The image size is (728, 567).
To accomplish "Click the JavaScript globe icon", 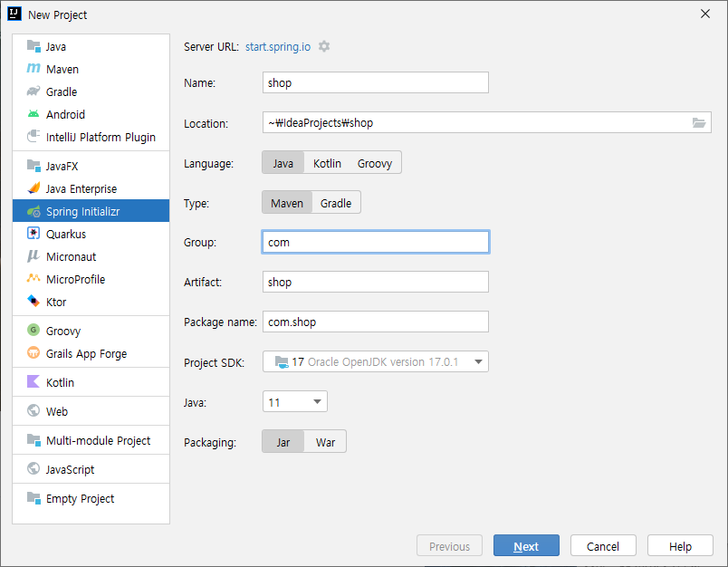I will [34, 468].
